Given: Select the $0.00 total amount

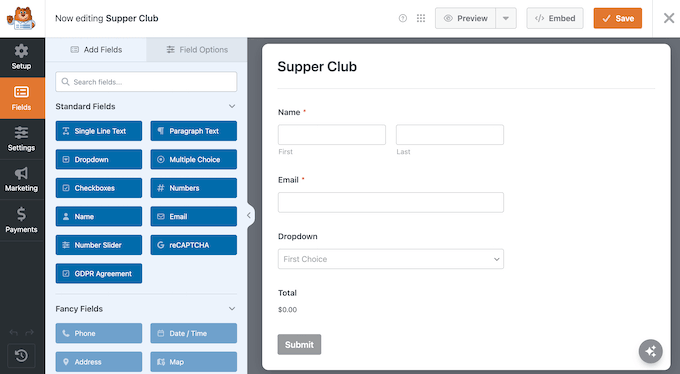Looking at the screenshot, I should (288, 310).
